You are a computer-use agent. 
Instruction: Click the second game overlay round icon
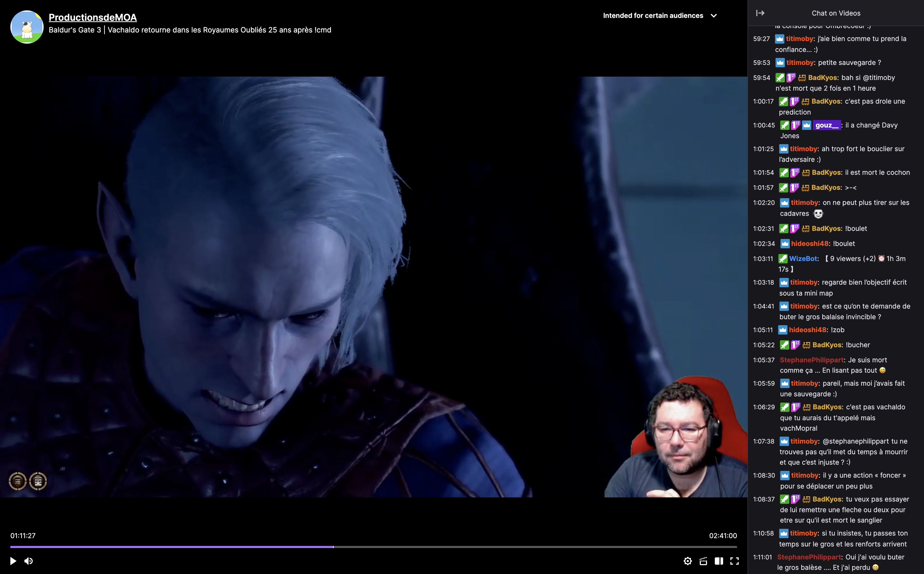[38, 481]
